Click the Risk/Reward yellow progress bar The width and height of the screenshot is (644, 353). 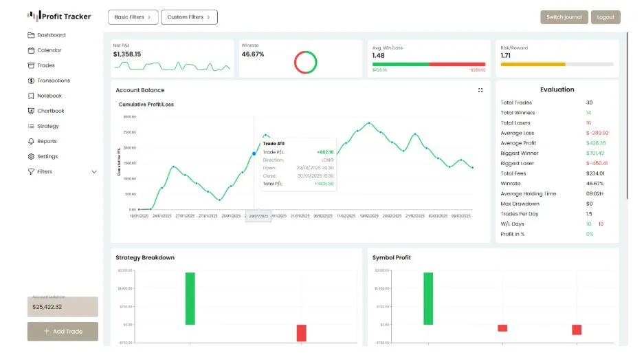pos(533,64)
